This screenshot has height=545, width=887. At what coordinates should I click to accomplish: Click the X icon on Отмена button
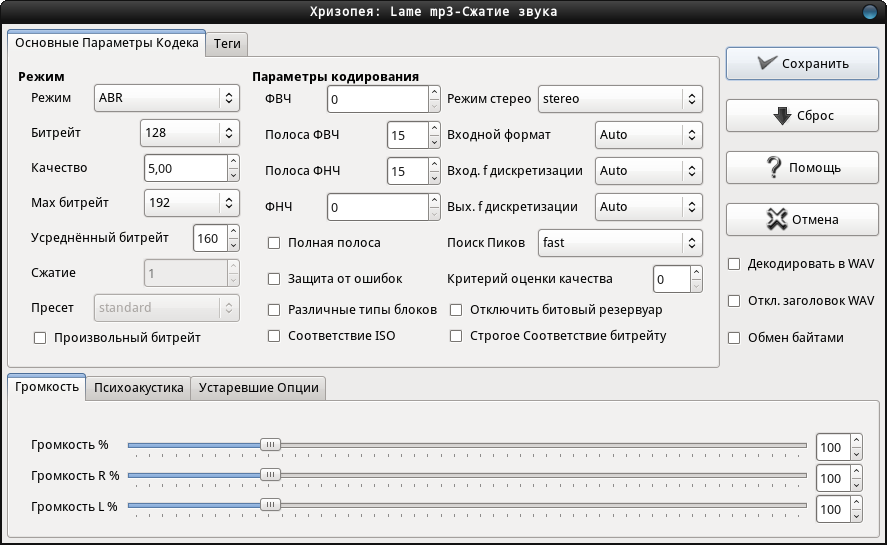pos(777,219)
